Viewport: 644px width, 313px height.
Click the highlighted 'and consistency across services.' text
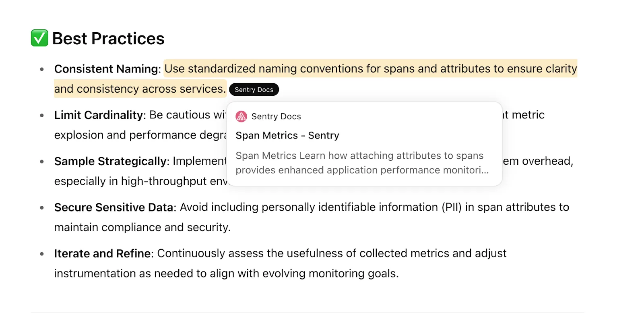coord(140,89)
